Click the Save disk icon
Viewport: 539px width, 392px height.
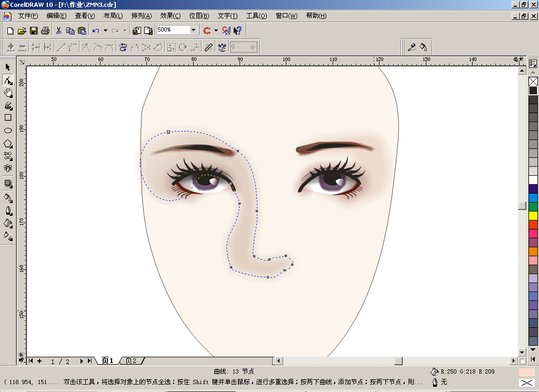tap(33, 31)
